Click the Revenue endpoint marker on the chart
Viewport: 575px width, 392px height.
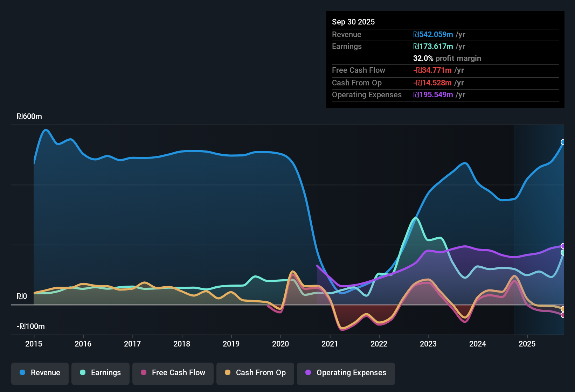563,142
